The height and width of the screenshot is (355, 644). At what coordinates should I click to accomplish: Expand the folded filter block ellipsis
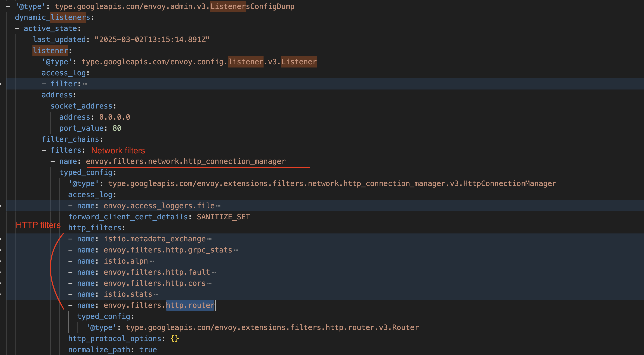[x=85, y=84]
